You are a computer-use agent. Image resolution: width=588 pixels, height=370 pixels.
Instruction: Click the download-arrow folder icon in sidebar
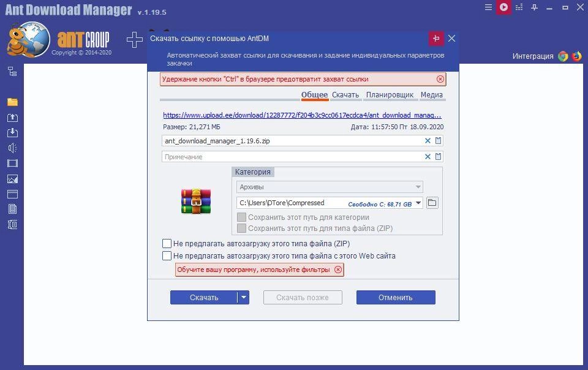[x=12, y=133]
